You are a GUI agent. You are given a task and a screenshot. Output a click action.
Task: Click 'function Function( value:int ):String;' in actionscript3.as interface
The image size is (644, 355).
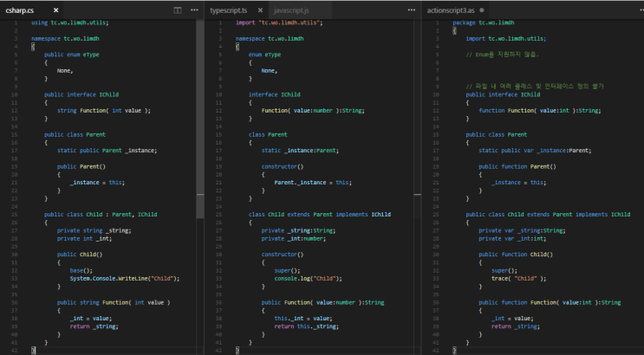[540, 111]
